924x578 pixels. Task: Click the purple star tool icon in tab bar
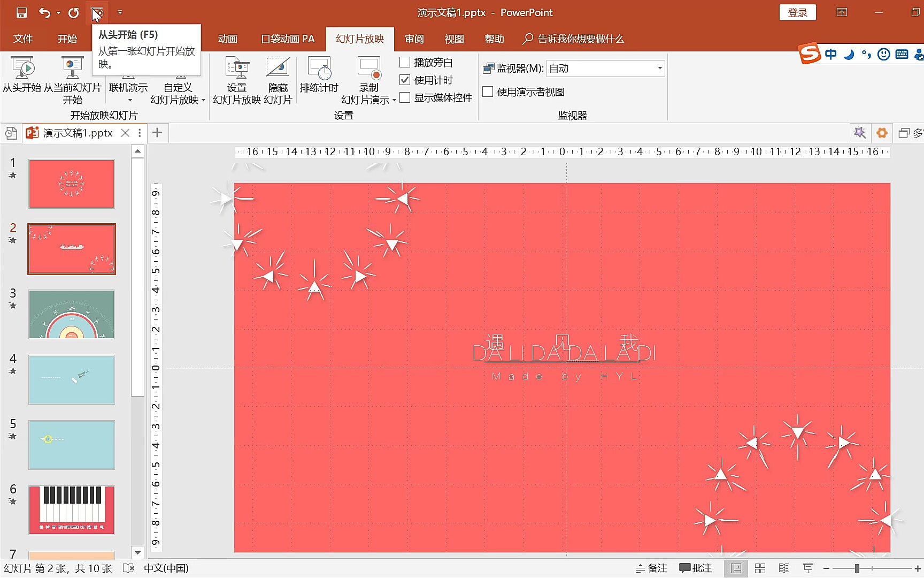[860, 133]
